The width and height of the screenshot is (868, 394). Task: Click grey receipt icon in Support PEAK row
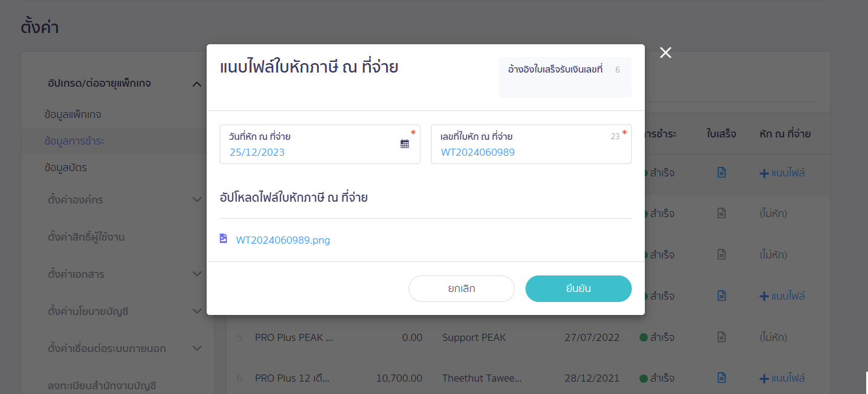721,337
